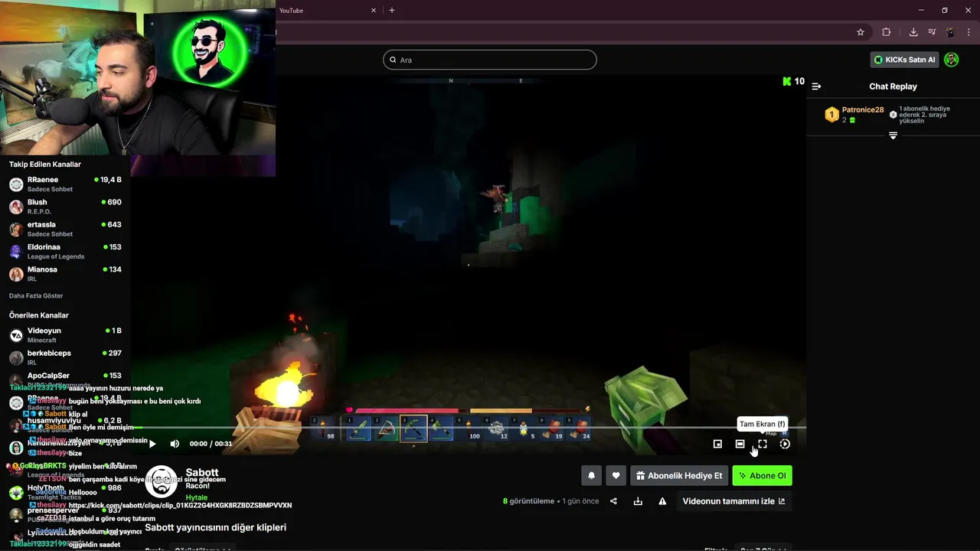Open RRaenee channel in followed list
Image resolution: width=980 pixels, height=551 pixels.
pyautogui.click(x=65, y=184)
